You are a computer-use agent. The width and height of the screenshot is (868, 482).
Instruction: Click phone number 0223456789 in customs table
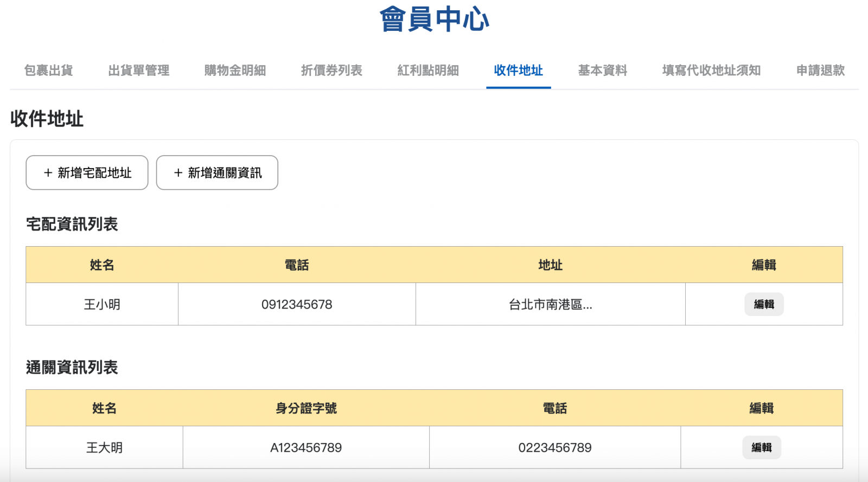pyautogui.click(x=554, y=447)
